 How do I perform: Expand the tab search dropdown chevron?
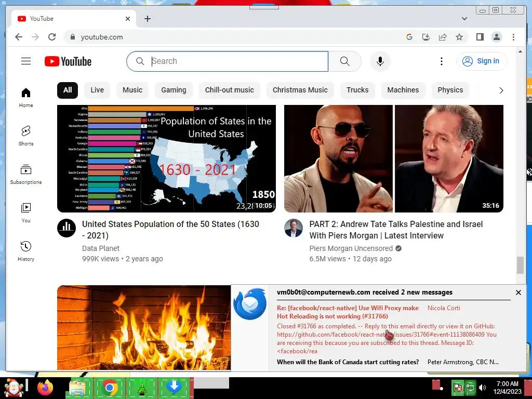pyautogui.click(x=464, y=19)
